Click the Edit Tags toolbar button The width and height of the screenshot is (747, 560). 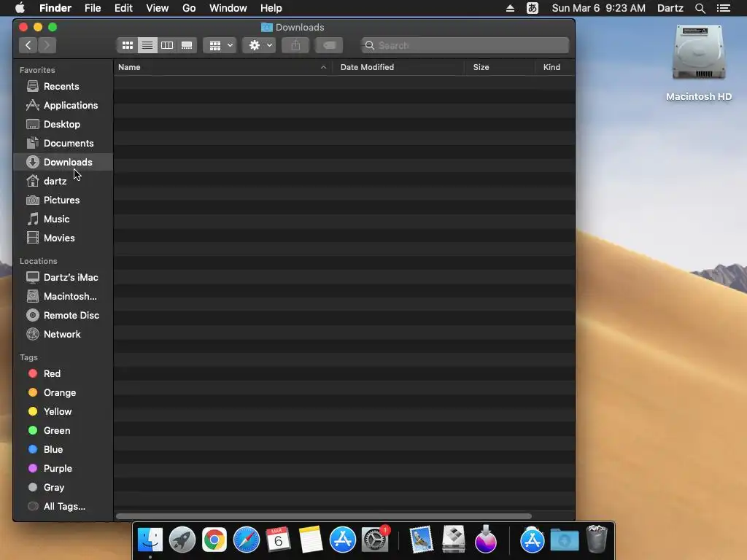pyautogui.click(x=329, y=45)
